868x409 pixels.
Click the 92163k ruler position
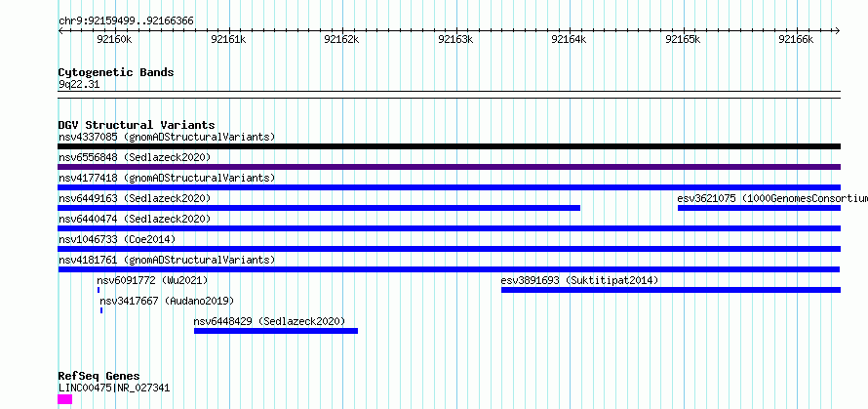click(x=456, y=39)
